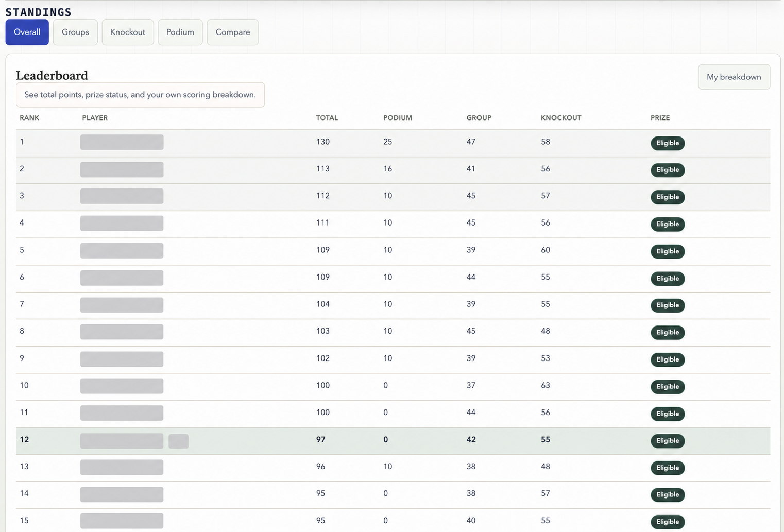Click the RANK column header

coord(29,118)
